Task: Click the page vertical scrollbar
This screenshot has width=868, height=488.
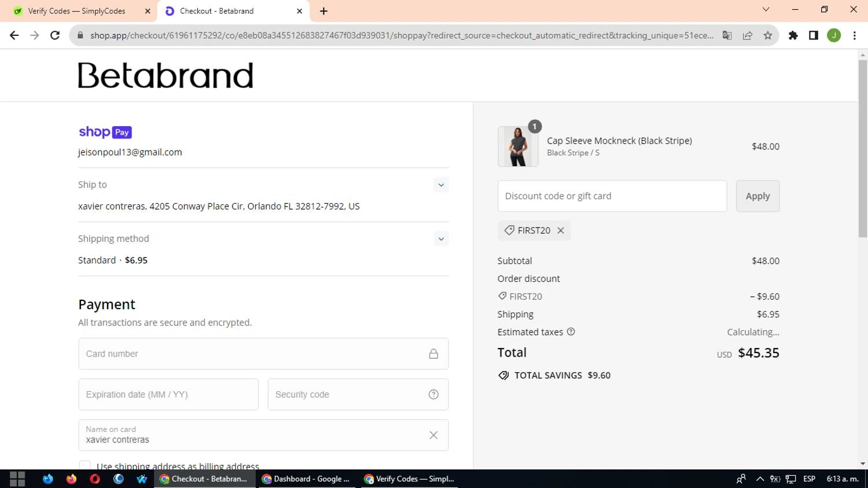Action: click(863, 148)
